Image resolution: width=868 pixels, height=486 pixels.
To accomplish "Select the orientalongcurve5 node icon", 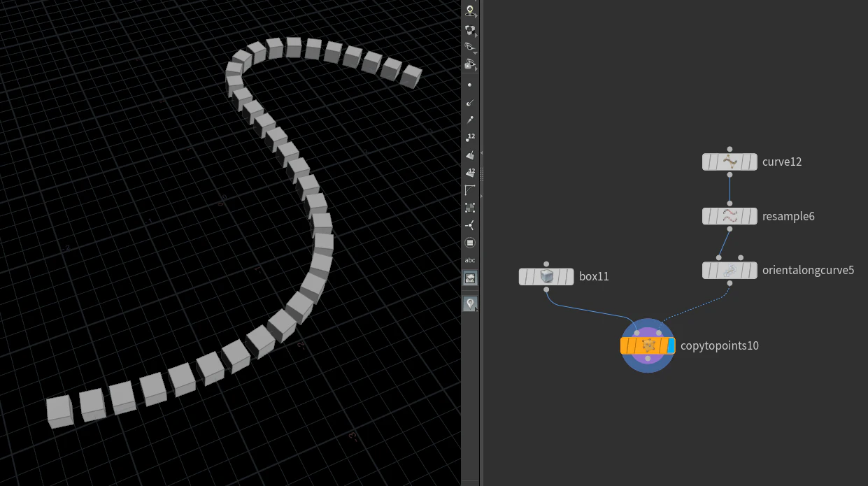I will click(730, 270).
